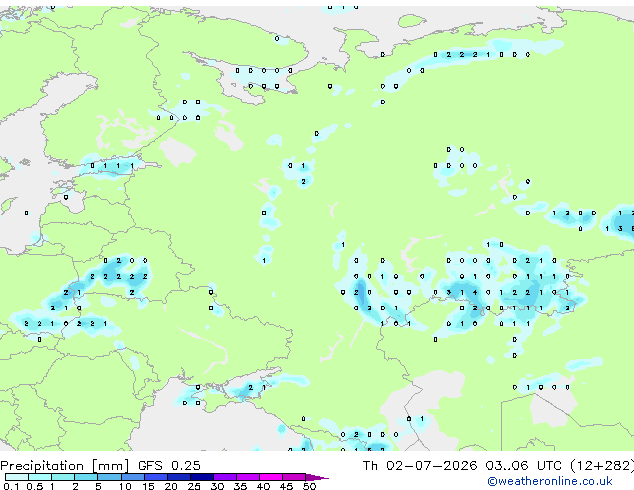Click the legend label '15'
634x490 pixels.
148,486
